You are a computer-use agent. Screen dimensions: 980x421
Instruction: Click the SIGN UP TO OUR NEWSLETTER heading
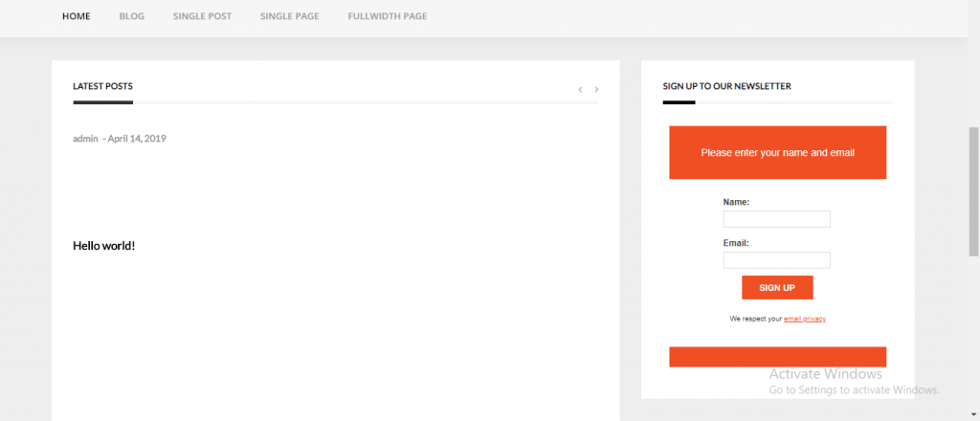click(x=727, y=86)
